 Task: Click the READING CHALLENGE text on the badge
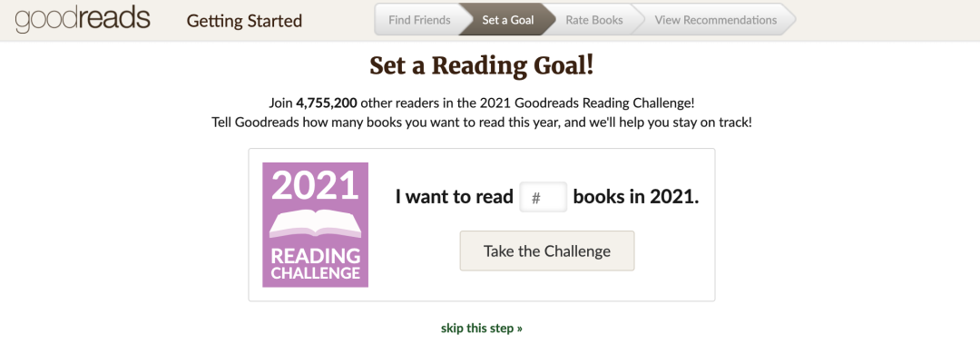point(316,264)
